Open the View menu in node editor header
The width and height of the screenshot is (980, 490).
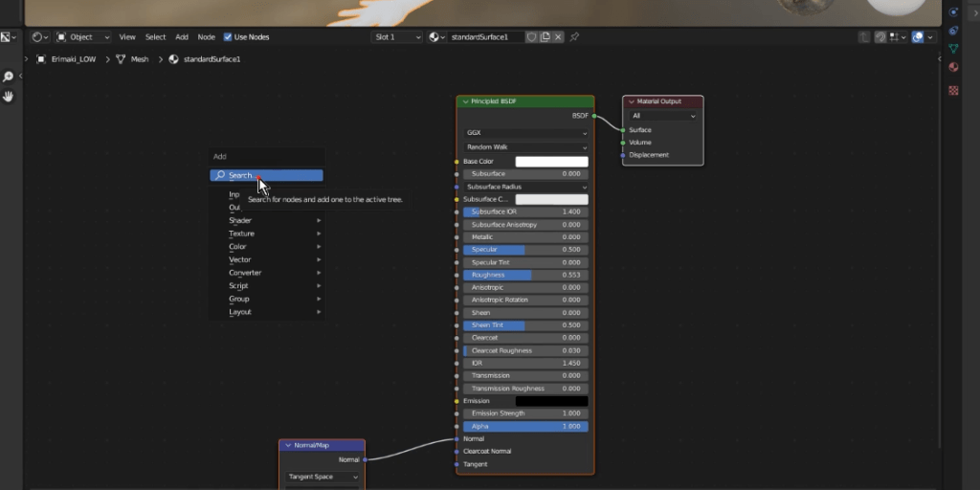click(x=127, y=37)
